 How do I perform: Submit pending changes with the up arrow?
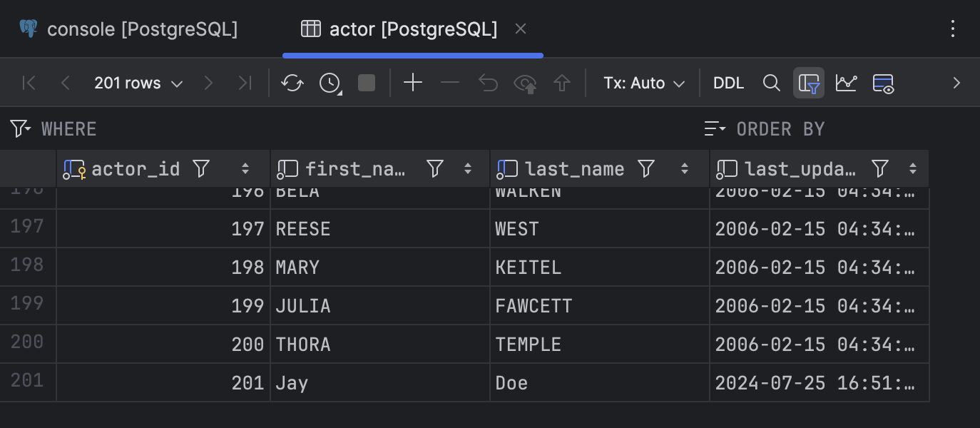click(x=562, y=83)
